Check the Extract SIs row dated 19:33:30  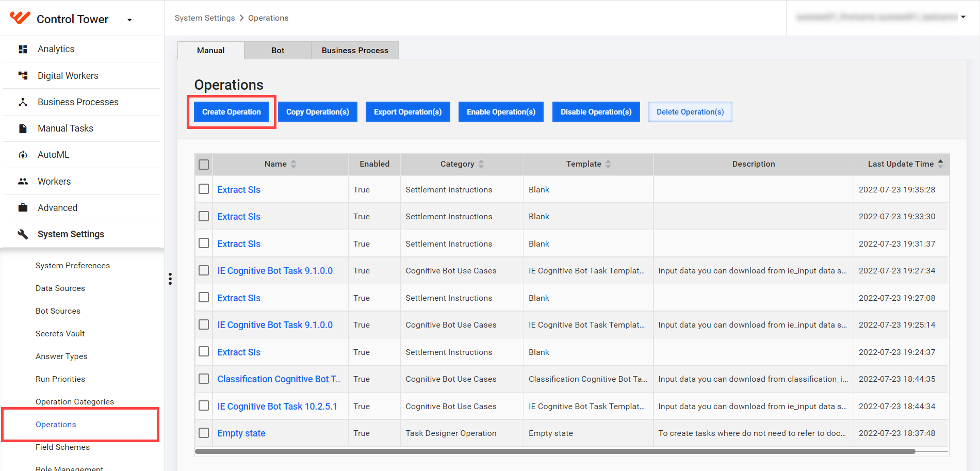pyautogui.click(x=204, y=216)
